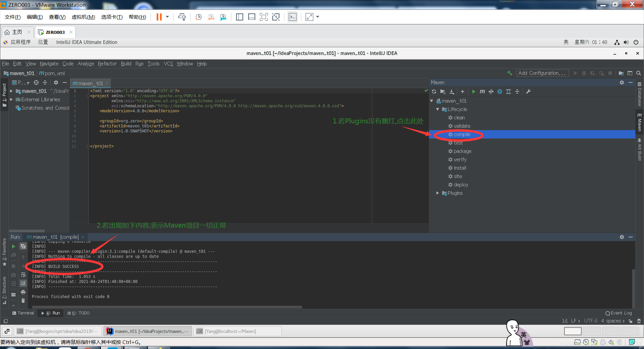This screenshot has width=644, height=349.
Task: Open the VCS menu
Action: pos(168,64)
